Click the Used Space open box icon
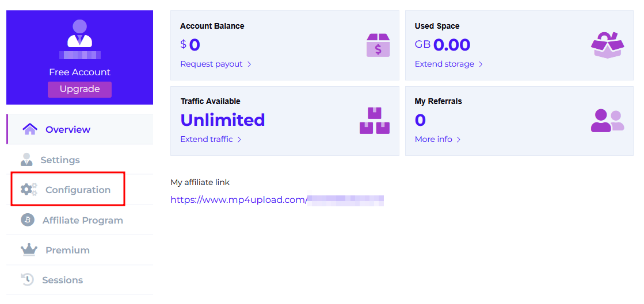 (607, 45)
